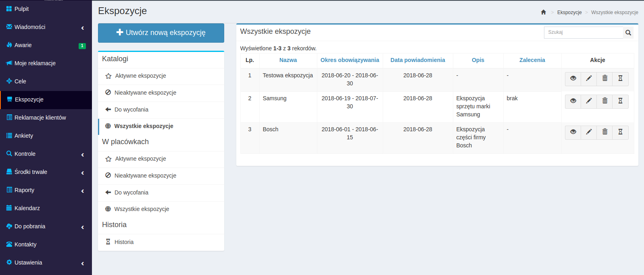Edit the Samsung exposition with pencil icon
This screenshot has height=275, width=644.
pos(589,101)
